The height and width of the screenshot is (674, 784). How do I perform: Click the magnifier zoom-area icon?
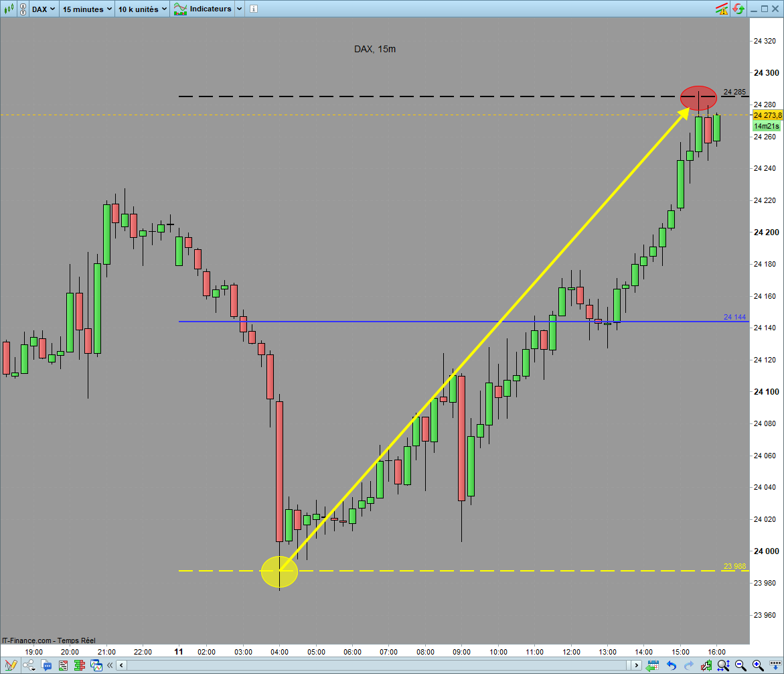pyautogui.click(x=724, y=665)
